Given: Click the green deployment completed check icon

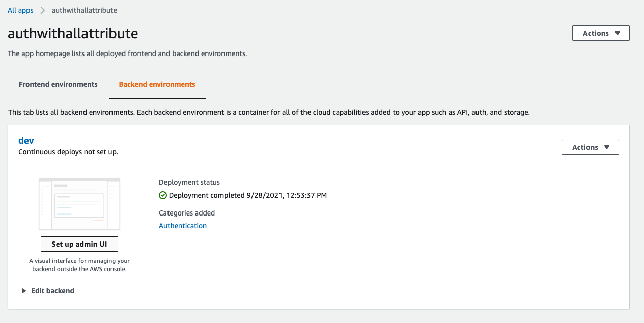Looking at the screenshot, I should (x=163, y=195).
